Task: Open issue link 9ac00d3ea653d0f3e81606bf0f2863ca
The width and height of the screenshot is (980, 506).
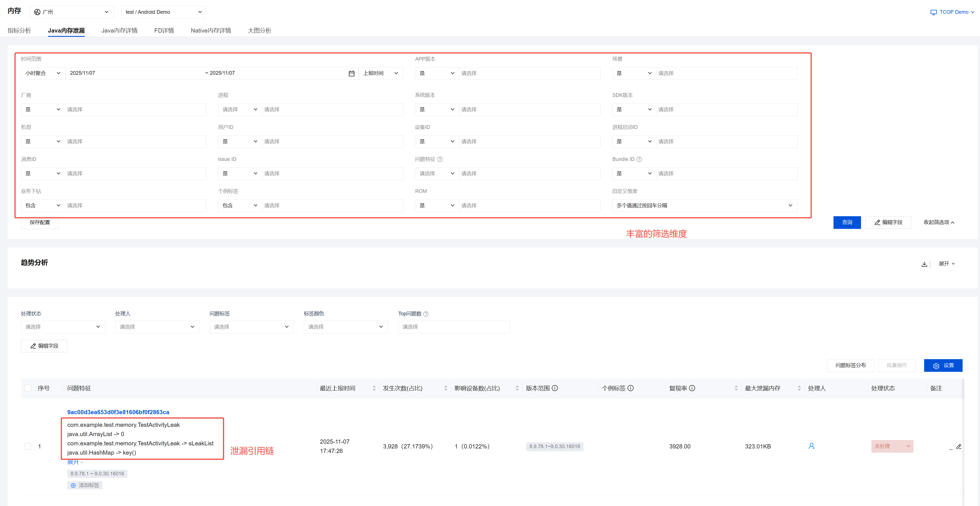Action: (118, 412)
